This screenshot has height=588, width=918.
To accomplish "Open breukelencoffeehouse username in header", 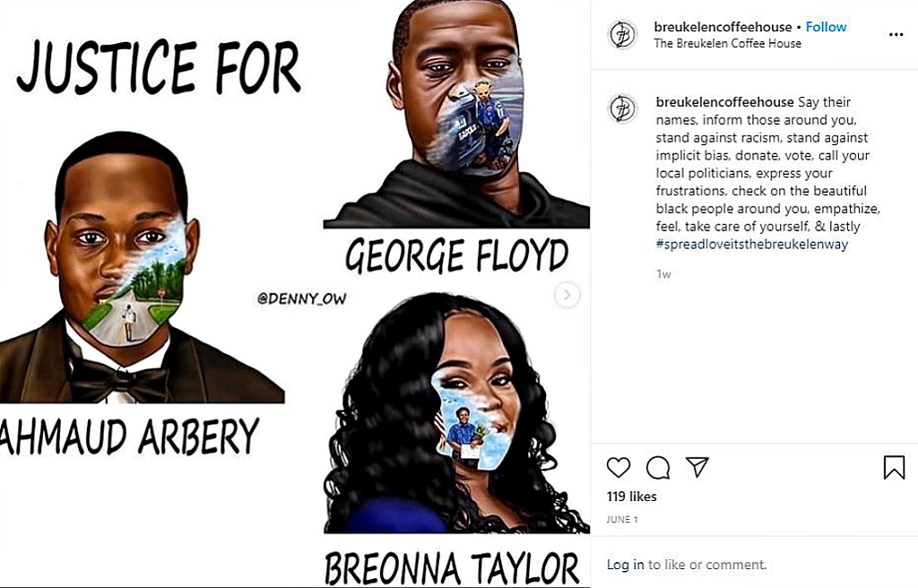I will (x=723, y=27).
